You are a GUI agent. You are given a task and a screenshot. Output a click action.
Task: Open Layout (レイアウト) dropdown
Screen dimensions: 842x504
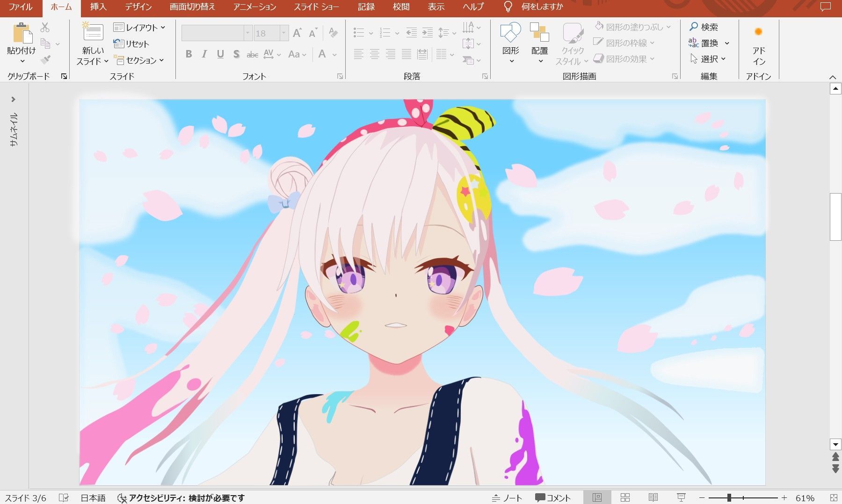click(x=139, y=28)
